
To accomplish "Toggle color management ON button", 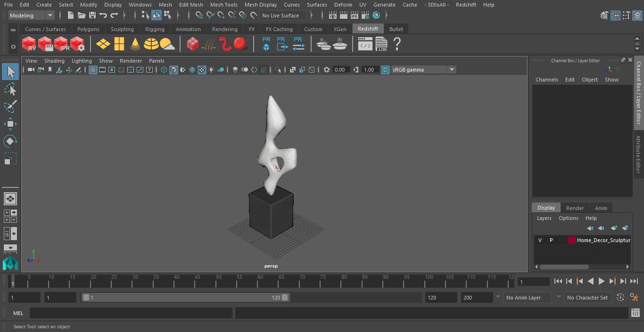I will (385, 70).
